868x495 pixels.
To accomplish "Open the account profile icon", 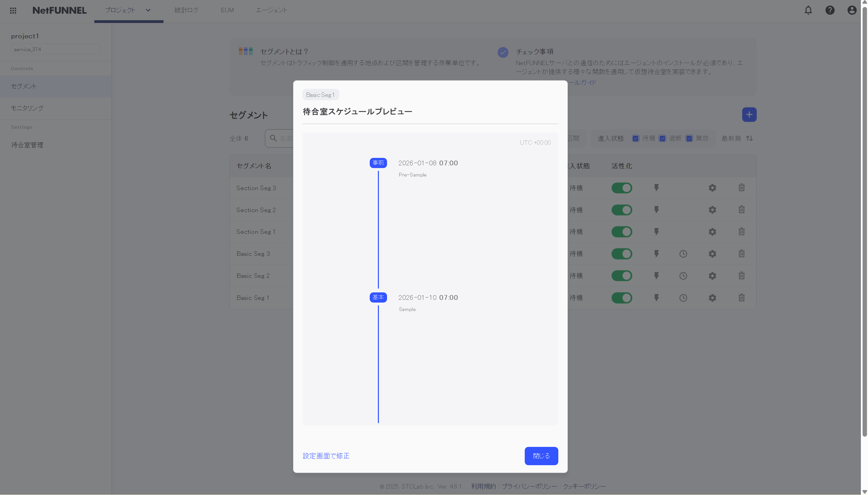I will [852, 11].
